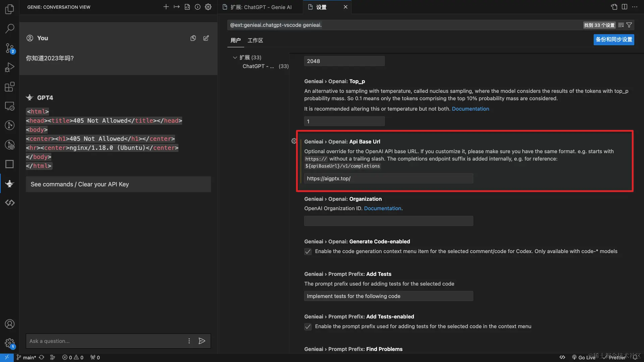This screenshot has width=644, height=362.
Task: Click Prettier in status bar
Action: point(614,357)
